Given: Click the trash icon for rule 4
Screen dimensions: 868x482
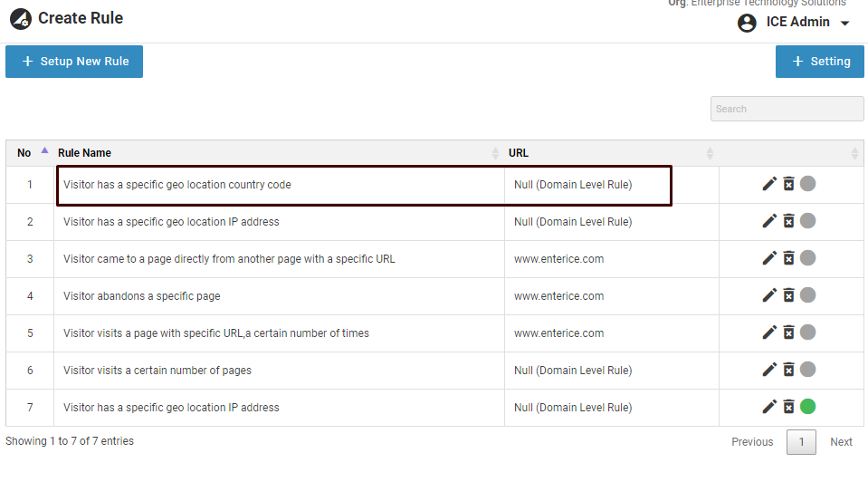Looking at the screenshot, I should point(788,295).
